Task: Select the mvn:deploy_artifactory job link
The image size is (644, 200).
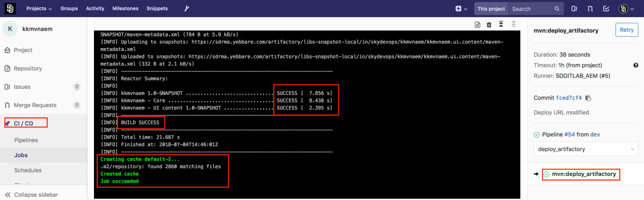Action: [x=584, y=174]
